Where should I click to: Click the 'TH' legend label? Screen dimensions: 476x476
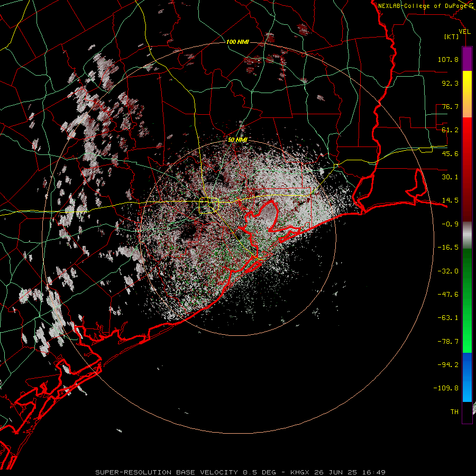pyautogui.click(x=454, y=411)
